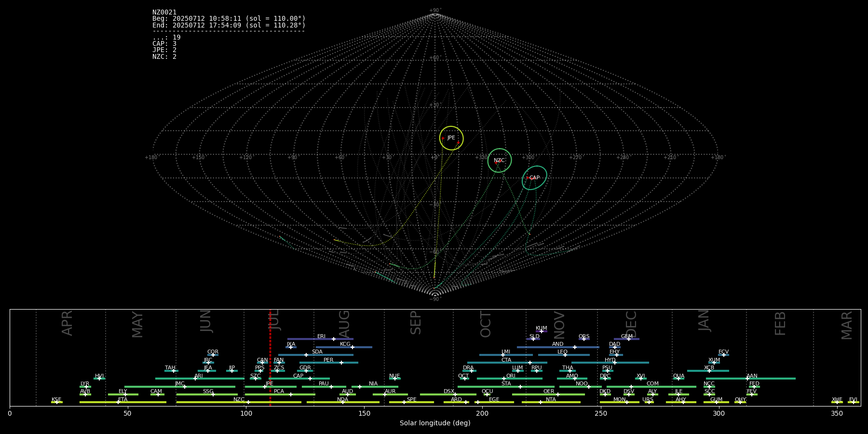Click the APR month label in the timeline
868x434 pixels.
point(67,323)
